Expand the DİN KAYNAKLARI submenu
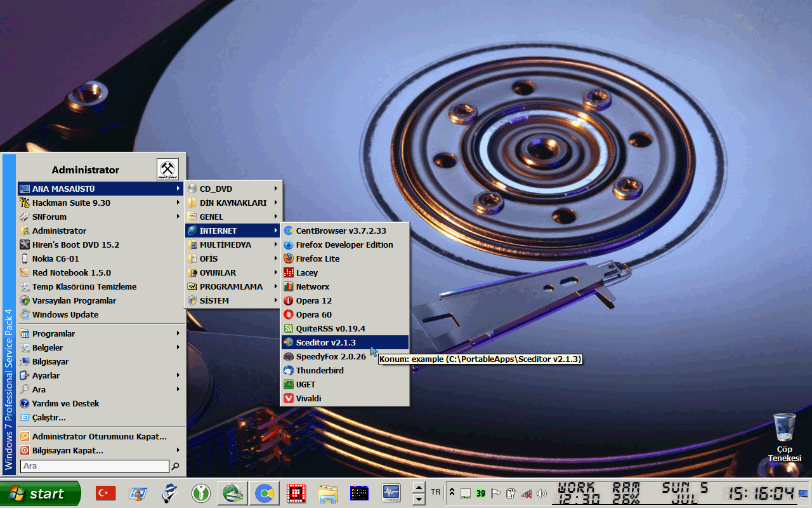The width and height of the screenshot is (812, 508). (x=233, y=203)
